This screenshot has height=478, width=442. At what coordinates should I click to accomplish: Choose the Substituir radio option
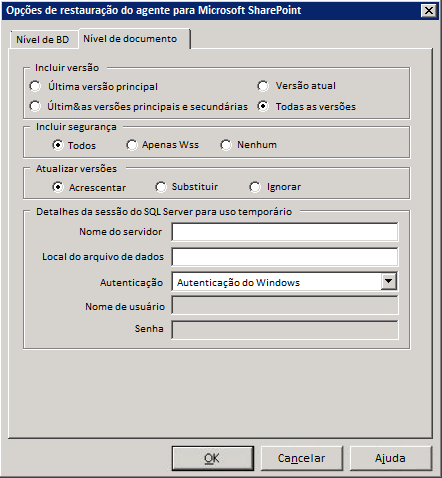click(x=161, y=187)
